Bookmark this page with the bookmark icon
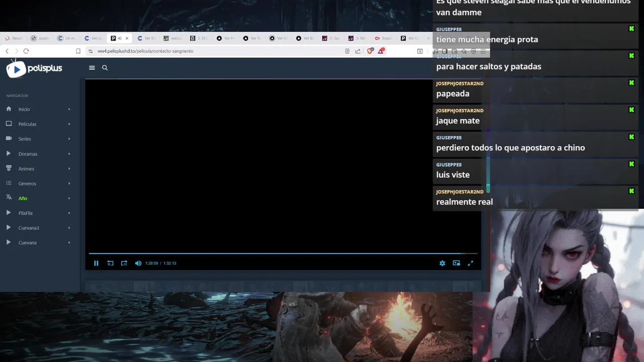The image size is (644, 362). 78,51
